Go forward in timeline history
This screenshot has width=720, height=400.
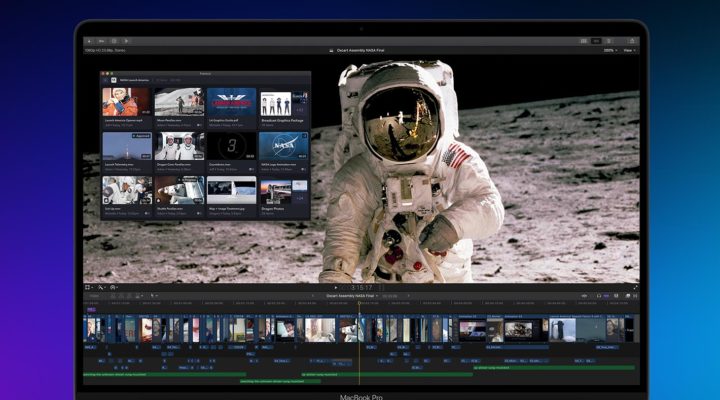click(408, 296)
